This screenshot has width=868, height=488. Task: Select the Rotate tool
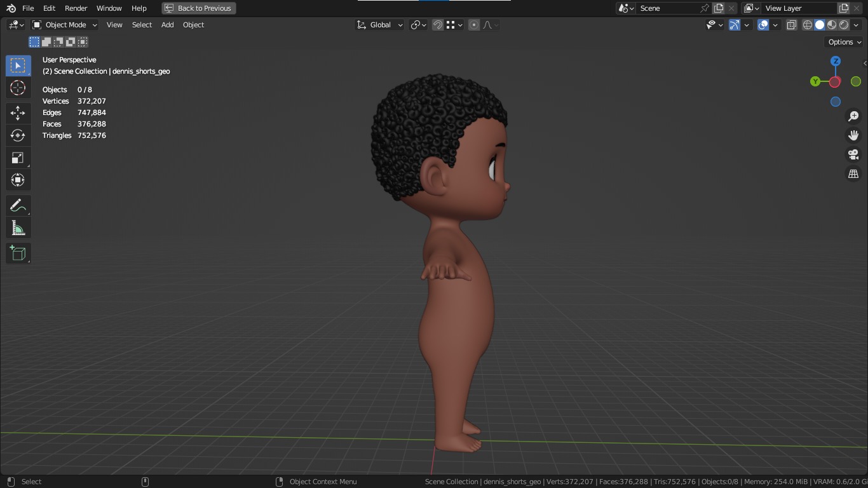(x=18, y=135)
